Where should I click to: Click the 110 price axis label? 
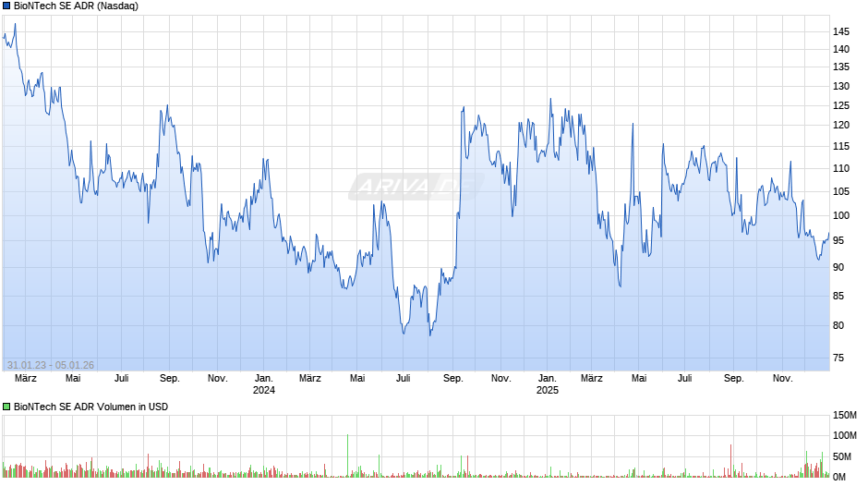point(841,168)
